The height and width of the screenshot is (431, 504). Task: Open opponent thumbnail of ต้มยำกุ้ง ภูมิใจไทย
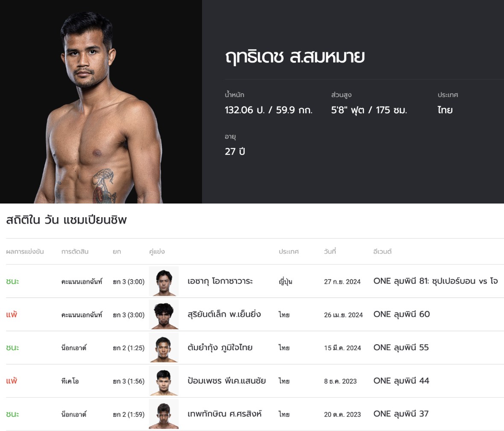(164, 348)
